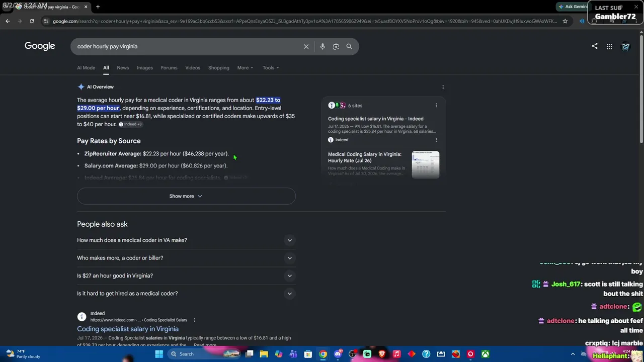Open the Google account profile picture
This screenshot has height=362, width=644.
tap(625, 46)
